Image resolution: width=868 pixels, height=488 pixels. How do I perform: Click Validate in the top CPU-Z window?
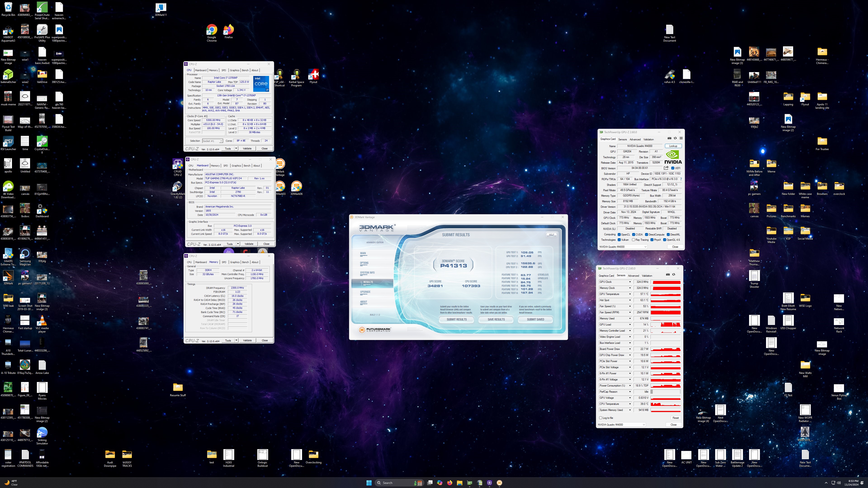point(247,149)
